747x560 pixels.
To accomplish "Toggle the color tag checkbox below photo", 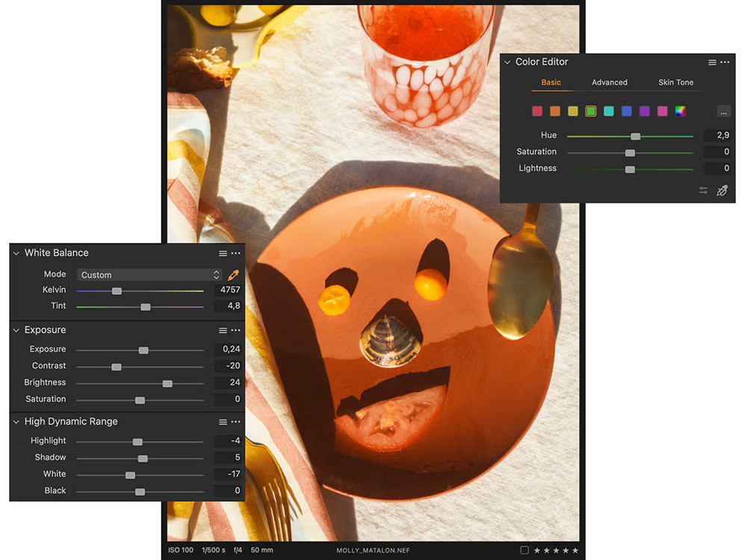I will (524, 550).
